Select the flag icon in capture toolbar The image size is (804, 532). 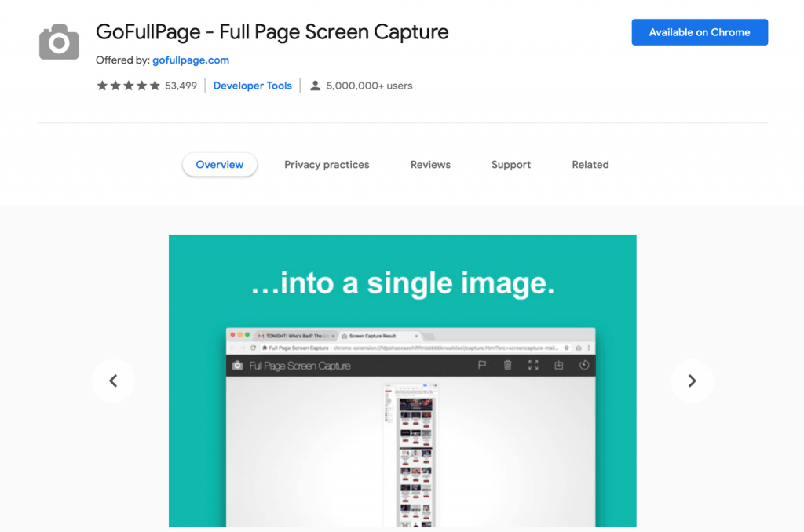[x=482, y=363]
